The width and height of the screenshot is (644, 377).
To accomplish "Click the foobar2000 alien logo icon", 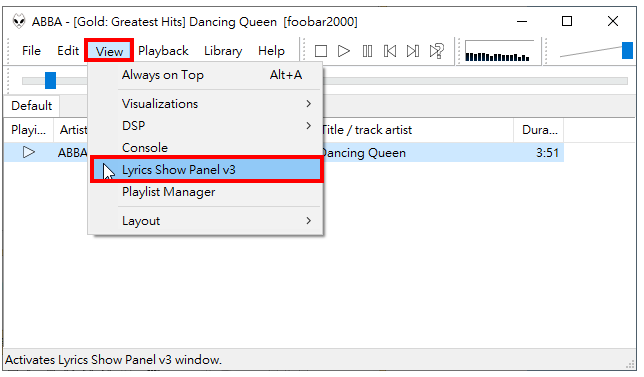I will click(18, 21).
